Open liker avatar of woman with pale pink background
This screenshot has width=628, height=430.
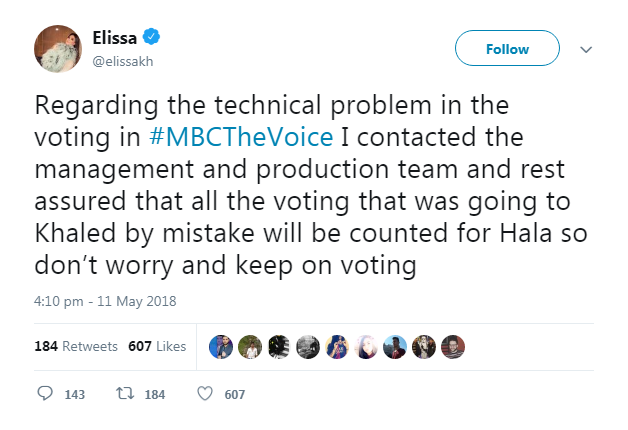(366, 346)
